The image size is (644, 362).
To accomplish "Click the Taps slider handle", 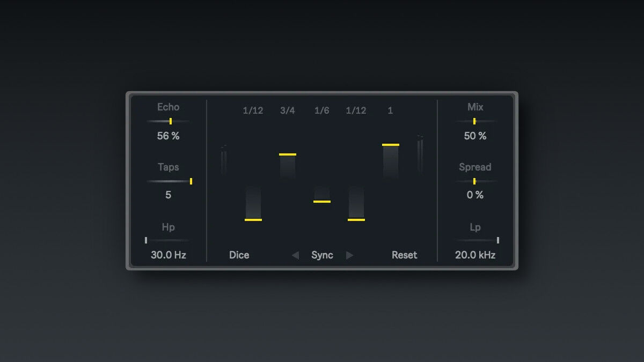I will (x=191, y=181).
